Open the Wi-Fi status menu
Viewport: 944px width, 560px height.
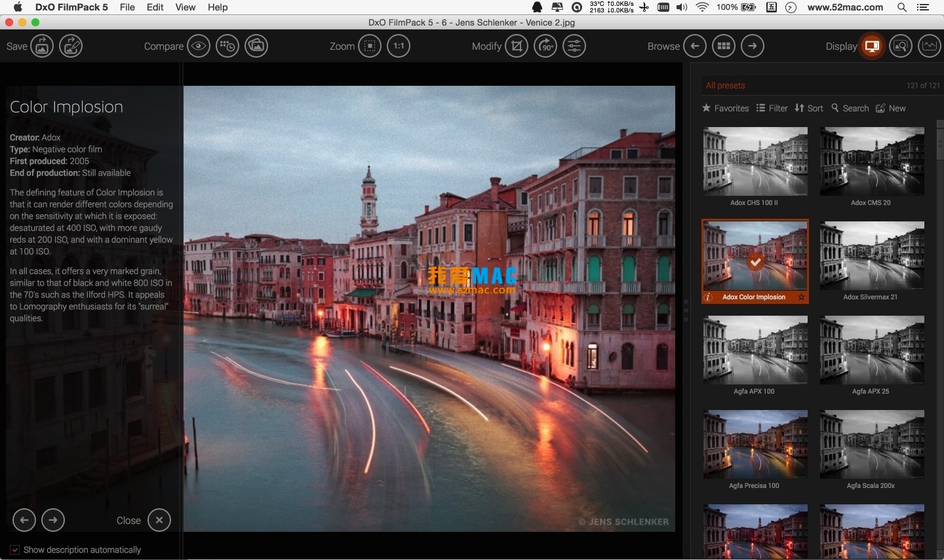[x=702, y=7]
